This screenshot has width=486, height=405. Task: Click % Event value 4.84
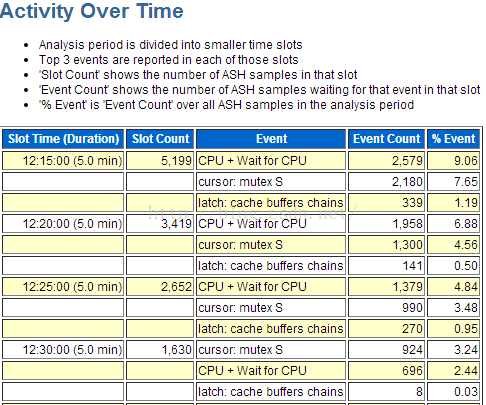coord(466,287)
